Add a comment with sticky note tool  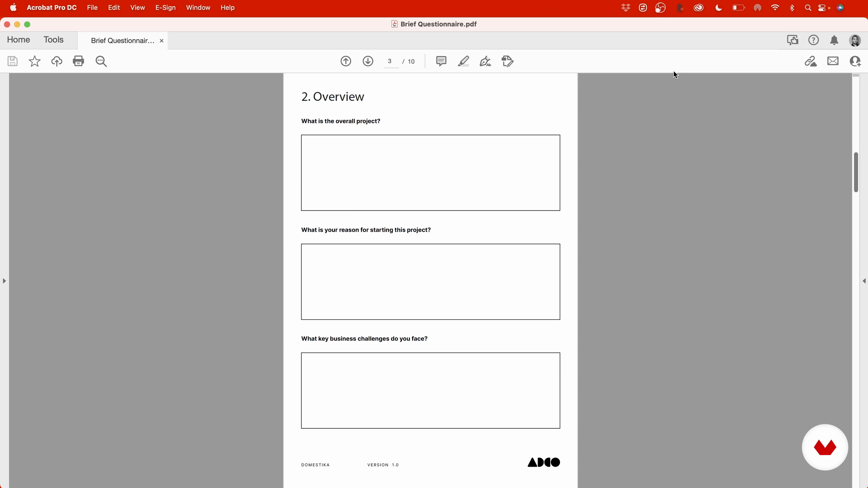click(441, 61)
